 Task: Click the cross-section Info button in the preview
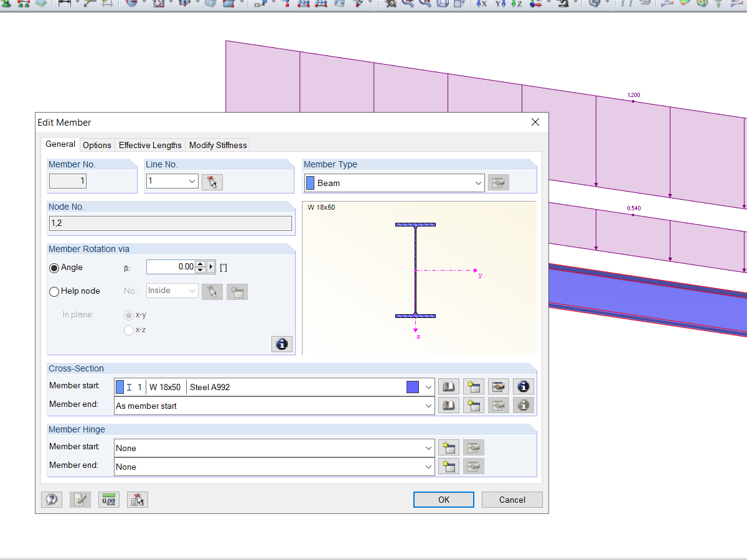[282, 343]
